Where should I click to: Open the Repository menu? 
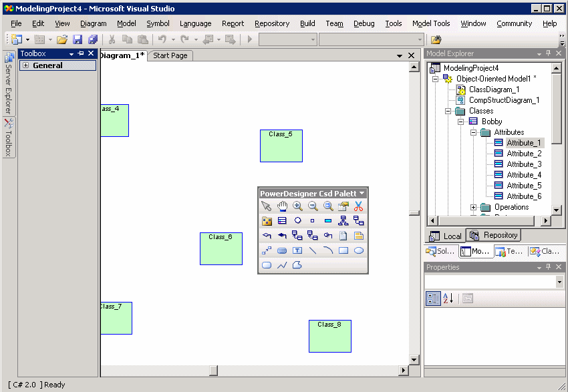pos(272,23)
